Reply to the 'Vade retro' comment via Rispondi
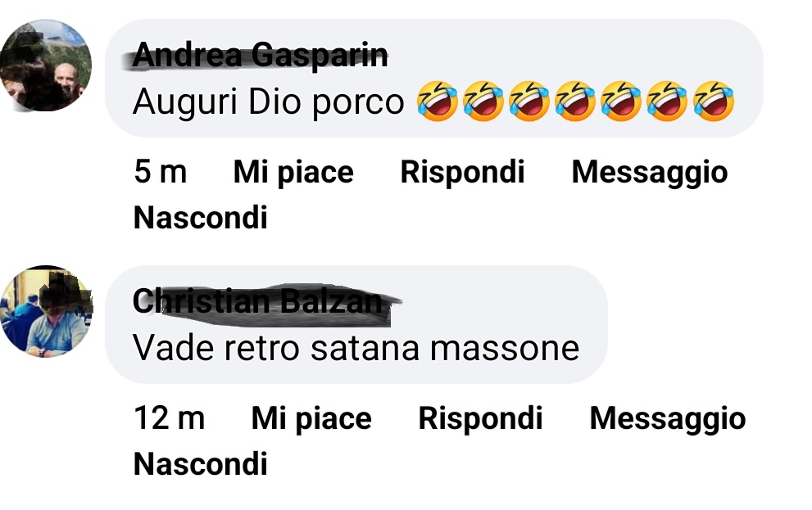This screenshot has height=510, width=812. (481, 418)
